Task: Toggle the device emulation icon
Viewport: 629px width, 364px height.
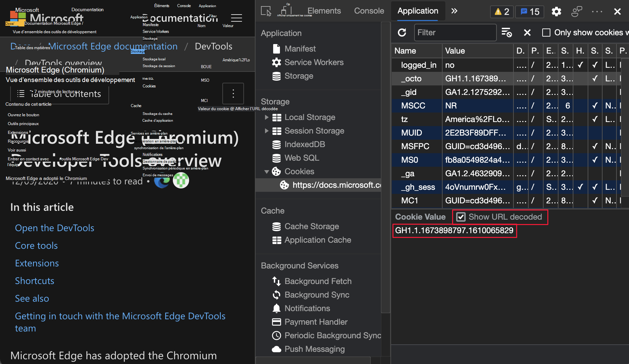Action: 286,10
